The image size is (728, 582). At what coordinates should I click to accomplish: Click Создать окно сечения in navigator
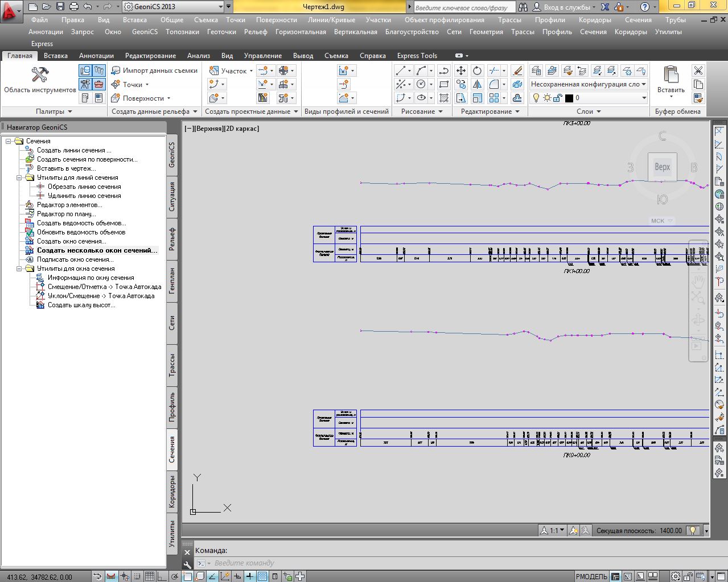[71, 241]
